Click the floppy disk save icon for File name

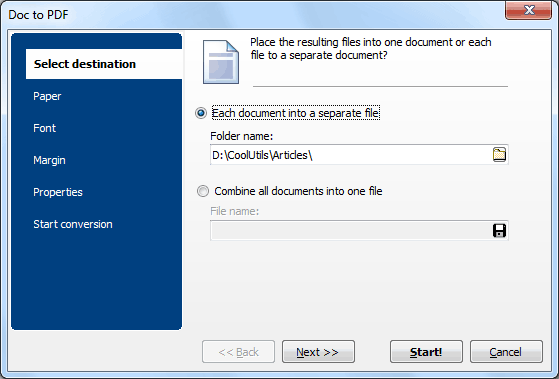499,231
